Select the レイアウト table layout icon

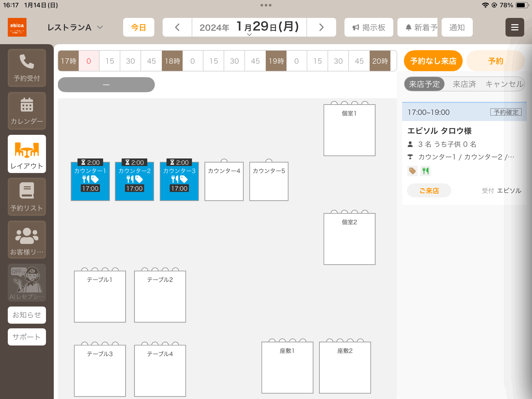pyautogui.click(x=27, y=154)
